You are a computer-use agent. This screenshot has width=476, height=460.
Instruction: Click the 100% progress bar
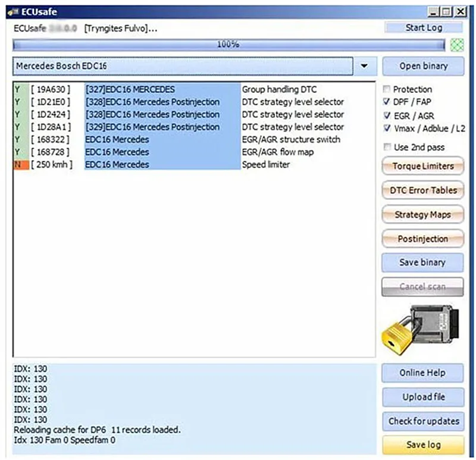tap(228, 45)
